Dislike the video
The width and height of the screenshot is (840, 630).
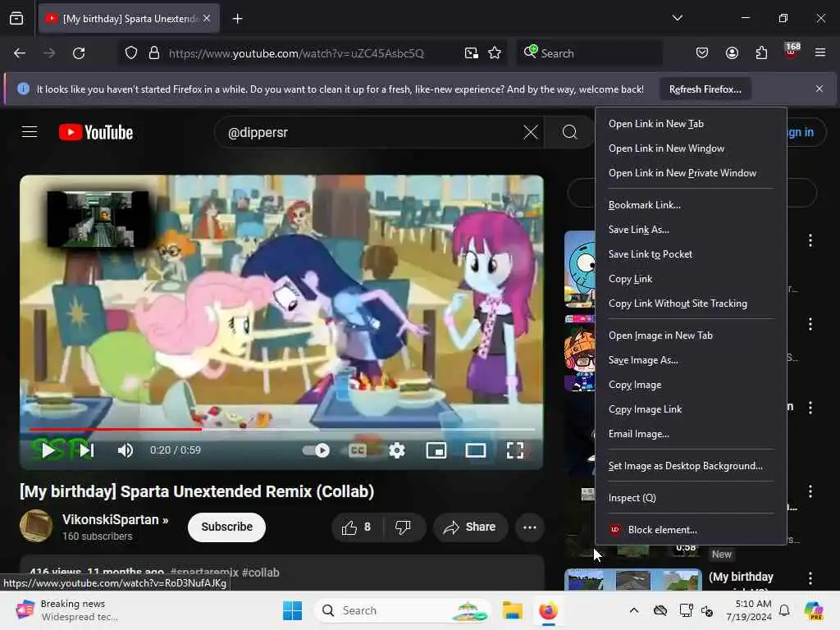(x=404, y=527)
